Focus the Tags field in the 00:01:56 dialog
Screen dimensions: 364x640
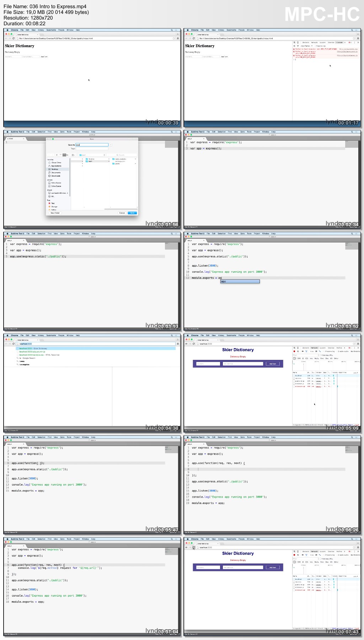point(92,149)
